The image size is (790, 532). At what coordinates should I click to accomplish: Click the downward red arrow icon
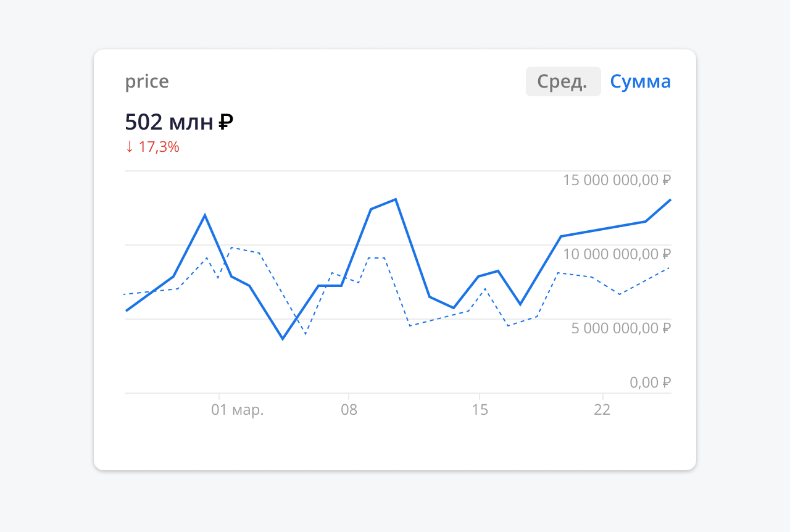129,147
